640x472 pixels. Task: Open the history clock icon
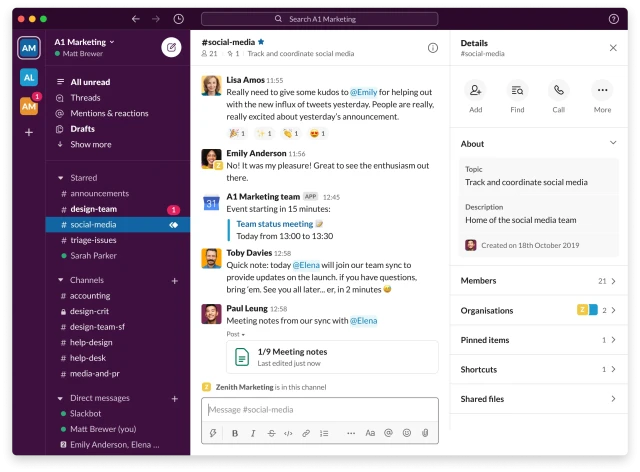pos(178,19)
